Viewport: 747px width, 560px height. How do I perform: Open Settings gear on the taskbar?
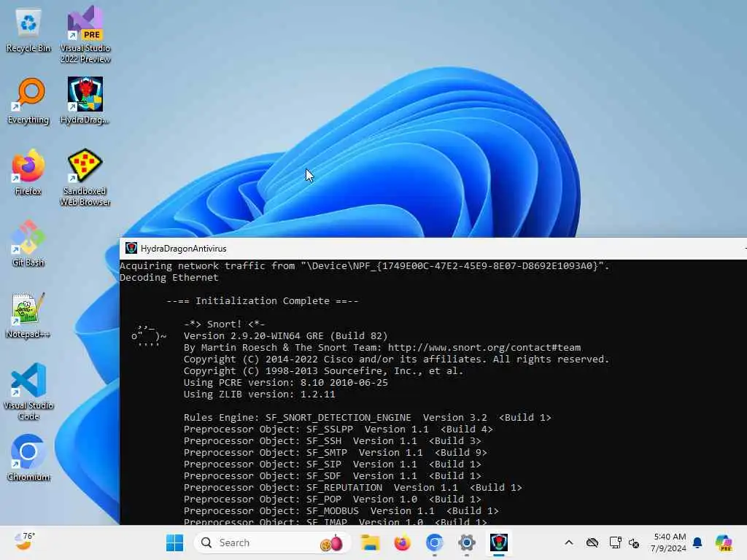[x=466, y=542]
